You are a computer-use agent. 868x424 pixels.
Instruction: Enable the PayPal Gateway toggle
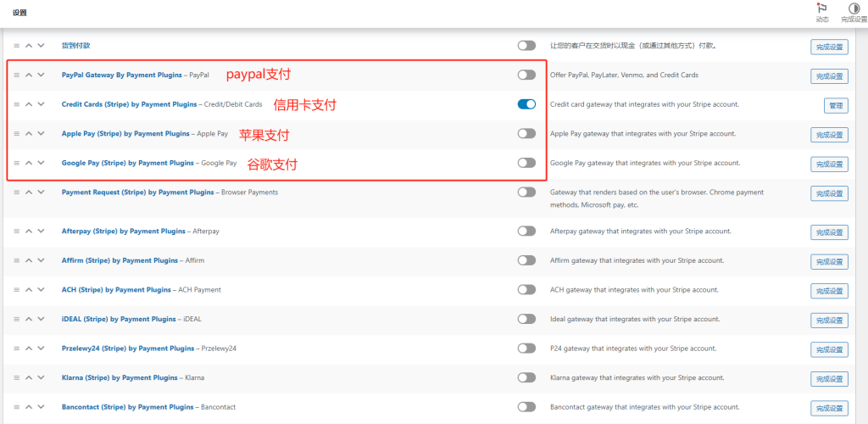tap(526, 75)
